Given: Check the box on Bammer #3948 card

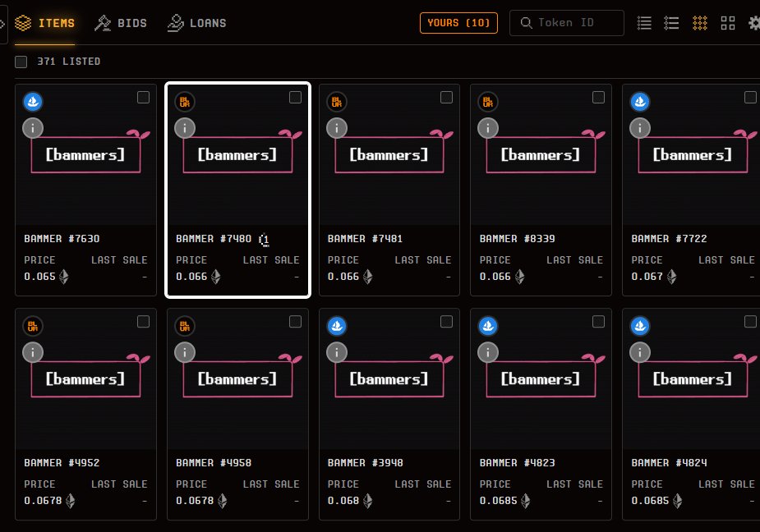Looking at the screenshot, I should pos(446,322).
